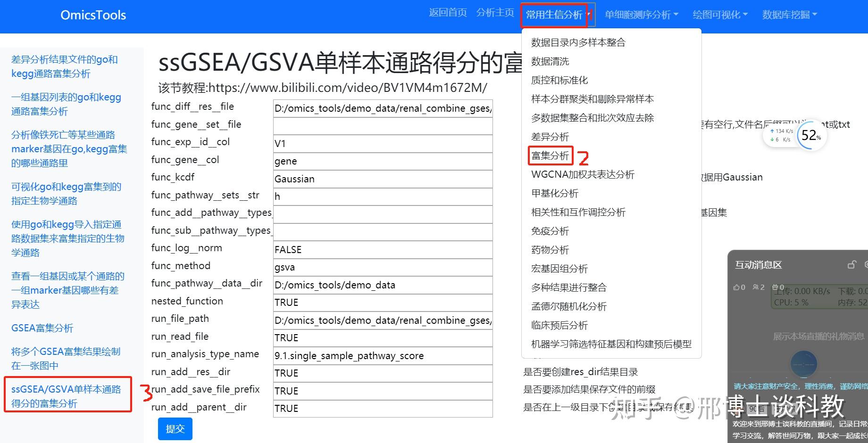
Task: Click the unlock padlock icon on chat header
Action: [852, 265]
